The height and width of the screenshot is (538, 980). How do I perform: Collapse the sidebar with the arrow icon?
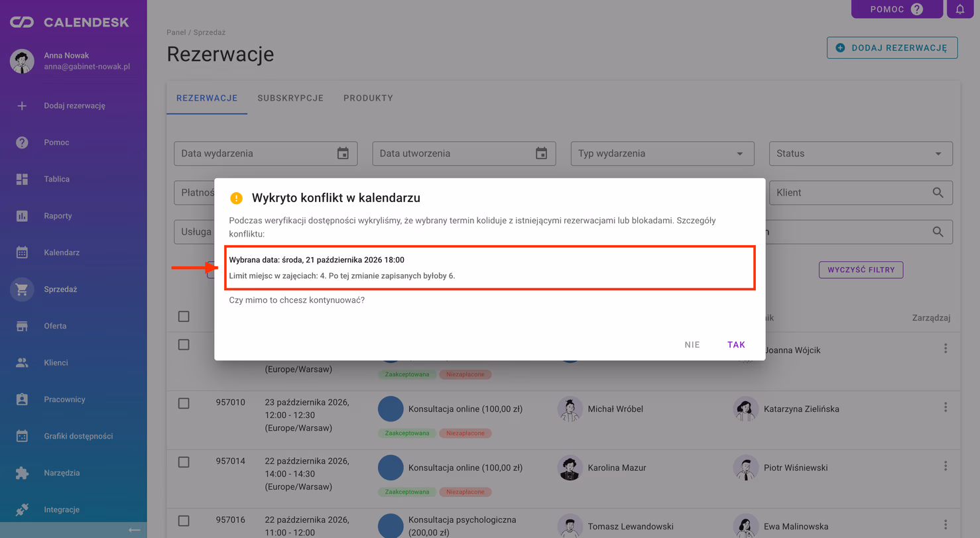coord(135,530)
